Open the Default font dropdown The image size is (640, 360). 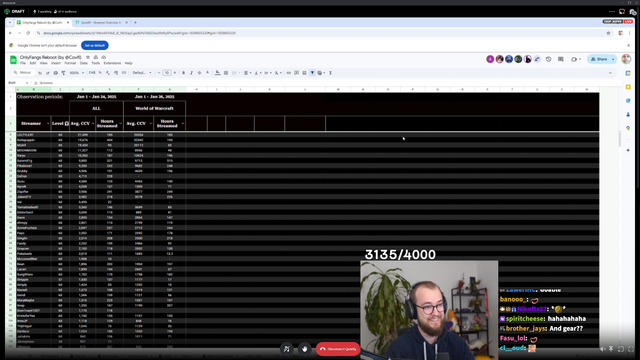click(142, 73)
